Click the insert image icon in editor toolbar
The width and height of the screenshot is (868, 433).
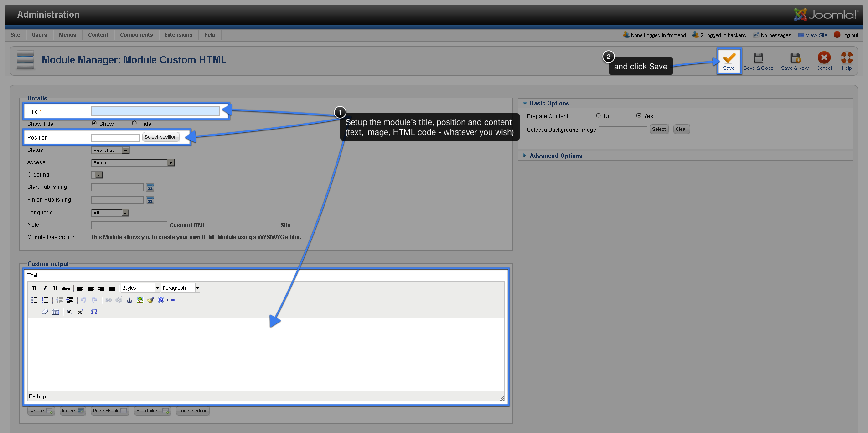[140, 300]
